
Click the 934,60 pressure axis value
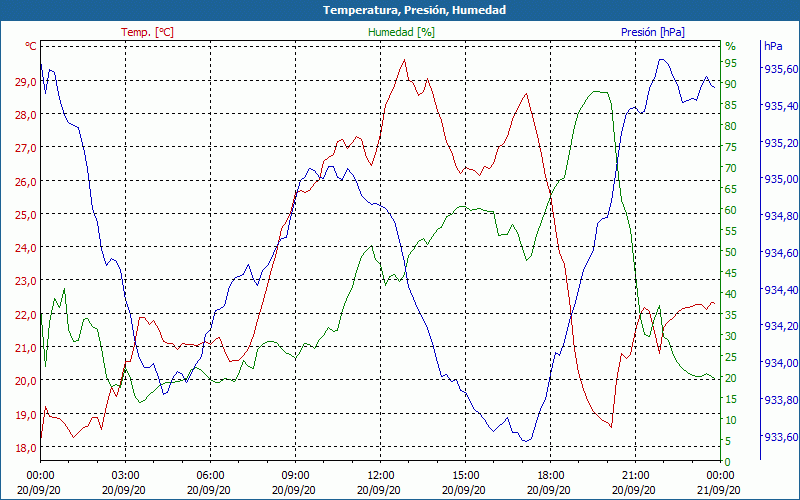781,253
